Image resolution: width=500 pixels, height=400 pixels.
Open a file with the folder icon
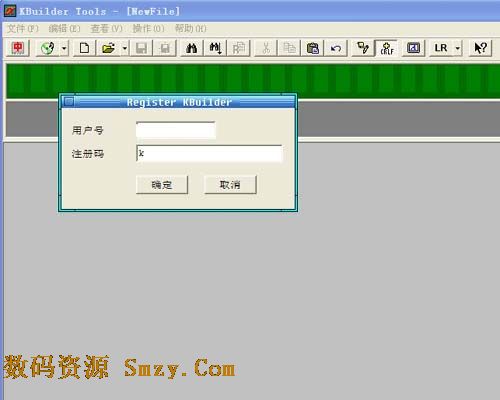pyautogui.click(x=108, y=48)
